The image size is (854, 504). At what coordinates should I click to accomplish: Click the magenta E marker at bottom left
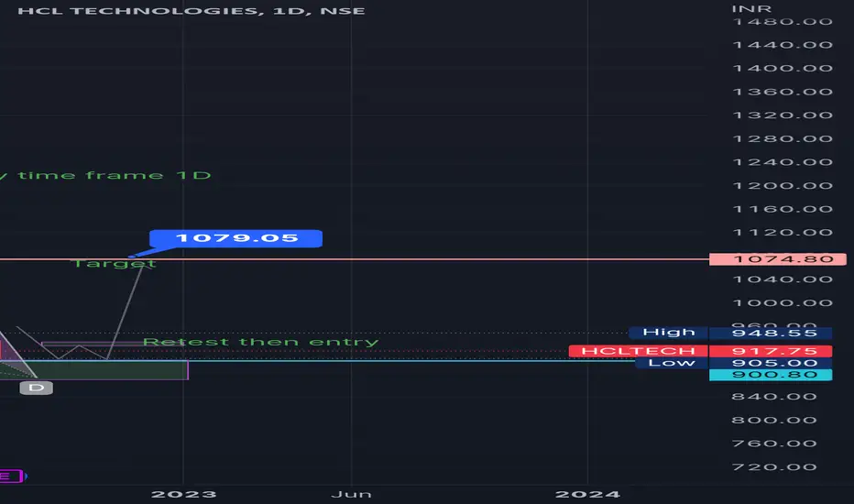pyautogui.click(x=11, y=477)
